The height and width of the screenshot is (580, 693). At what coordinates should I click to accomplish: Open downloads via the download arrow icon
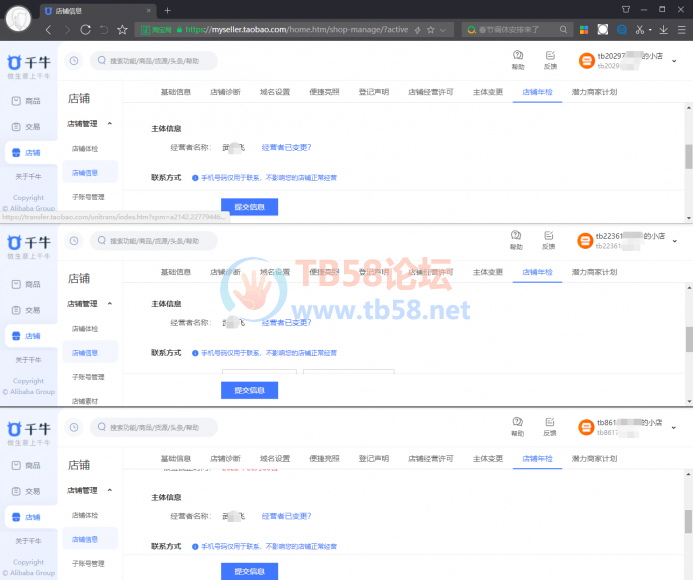(663, 30)
